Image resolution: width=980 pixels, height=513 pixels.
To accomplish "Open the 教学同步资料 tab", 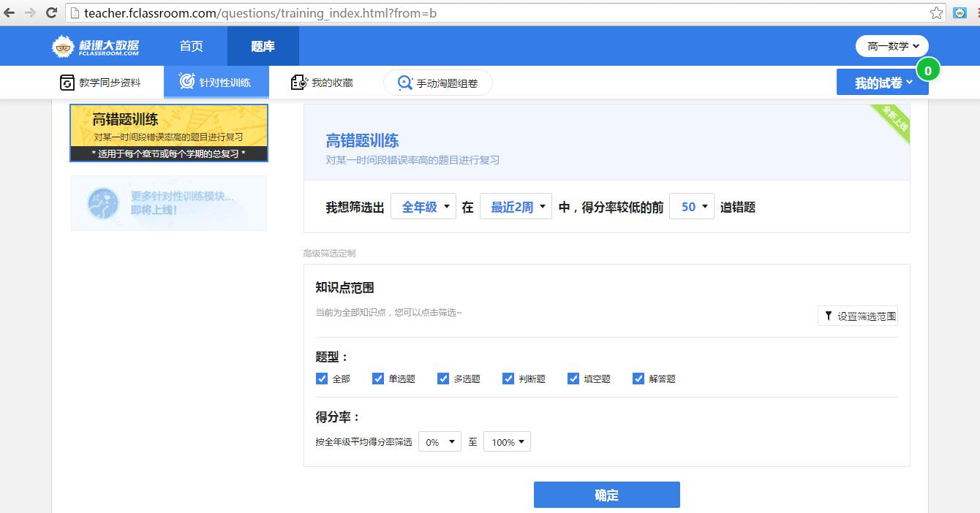I will click(101, 83).
